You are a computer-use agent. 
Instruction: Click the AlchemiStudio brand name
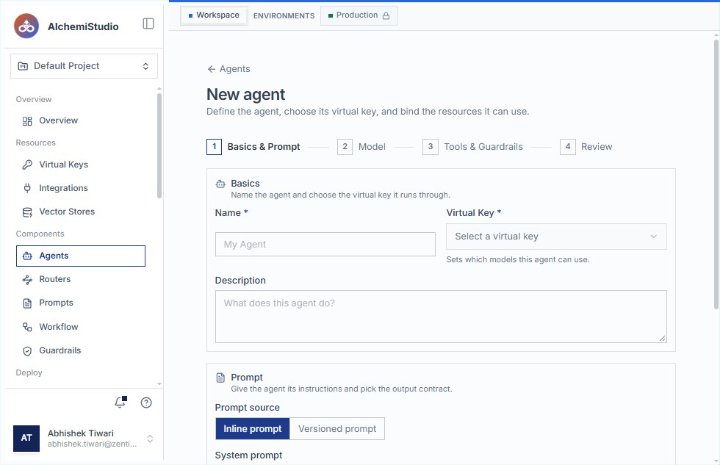click(x=83, y=27)
